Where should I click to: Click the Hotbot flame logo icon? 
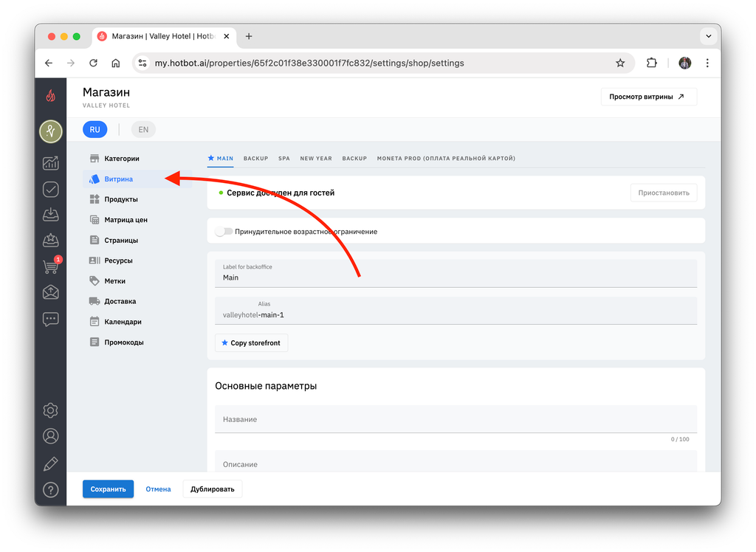[x=51, y=96]
